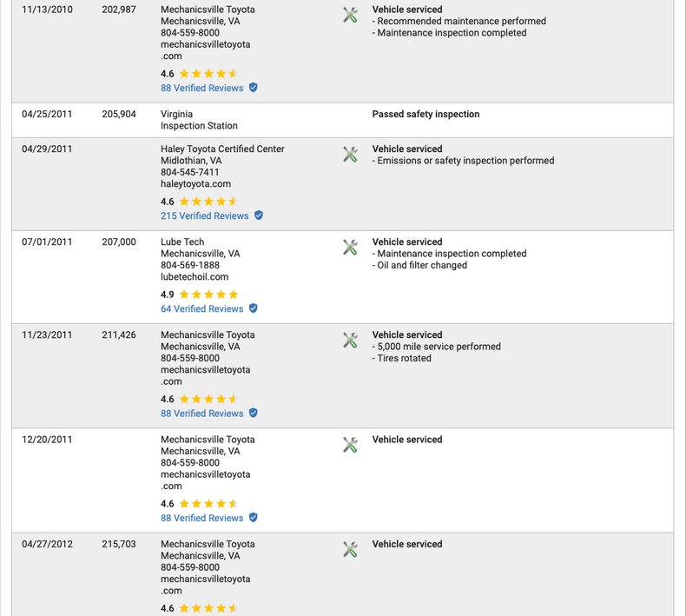
Task: Click the Haley Toyota Certified Center name
Action: pyautogui.click(x=222, y=149)
